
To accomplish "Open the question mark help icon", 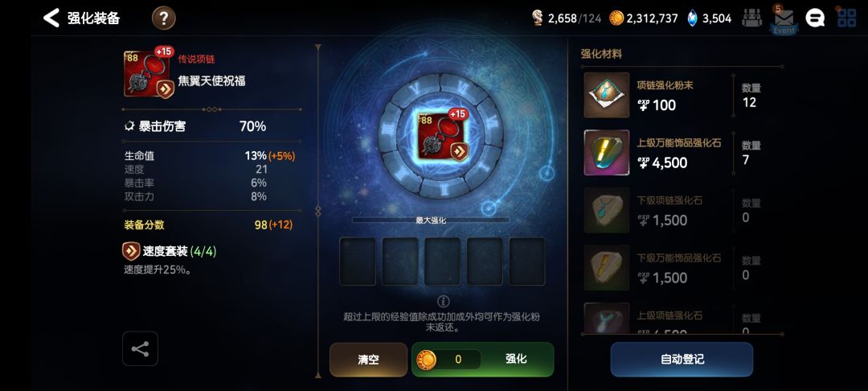I will click(x=164, y=19).
